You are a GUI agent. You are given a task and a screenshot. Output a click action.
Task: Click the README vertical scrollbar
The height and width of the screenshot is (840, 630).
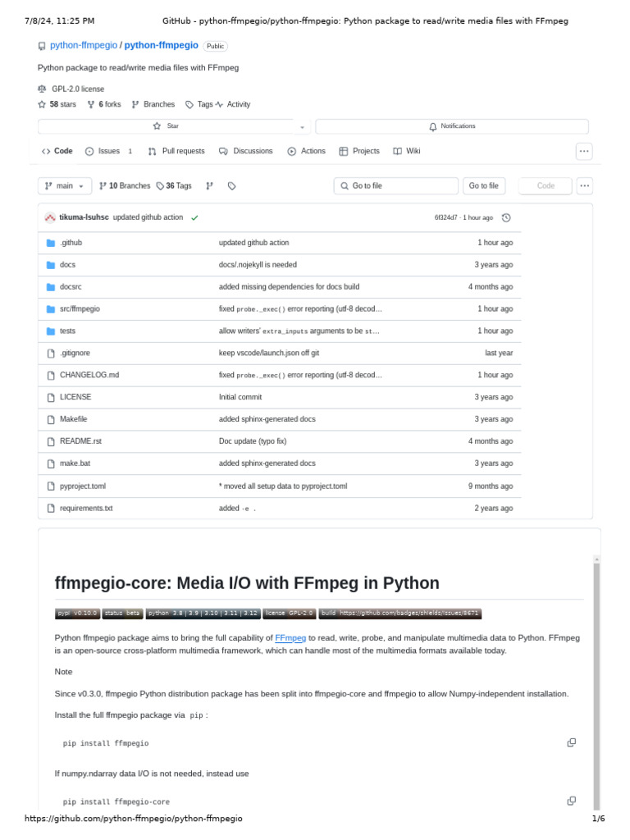click(596, 681)
